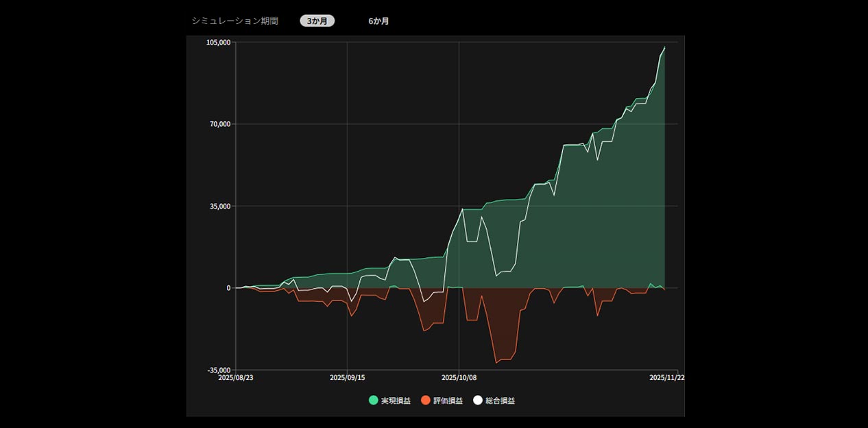
Task: Click the green 実現損益 legend circle
Action: (374, 401)
